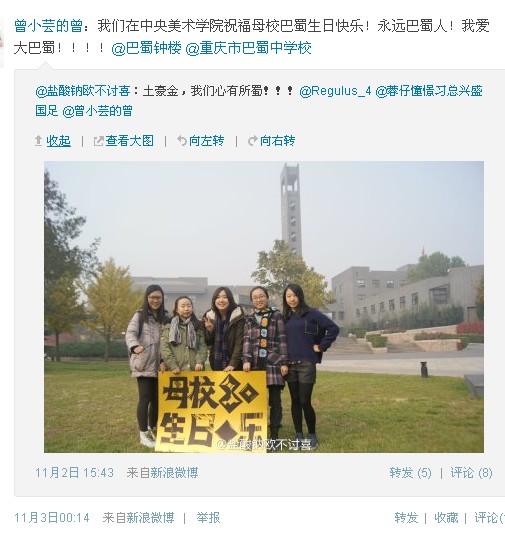505x533 pixels.
Task: Open the @巴蜀钟楼 mention link
Action: pos(146,48)
